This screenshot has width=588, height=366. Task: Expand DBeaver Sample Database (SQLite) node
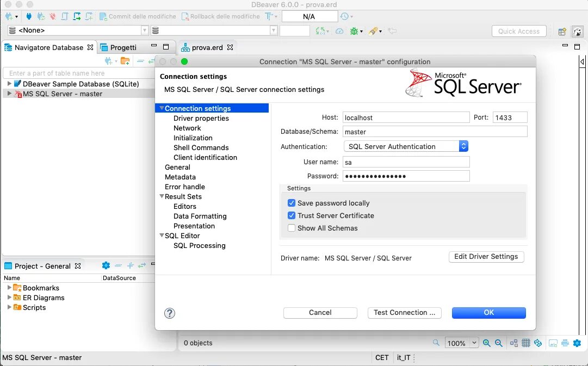coord(9,84)
